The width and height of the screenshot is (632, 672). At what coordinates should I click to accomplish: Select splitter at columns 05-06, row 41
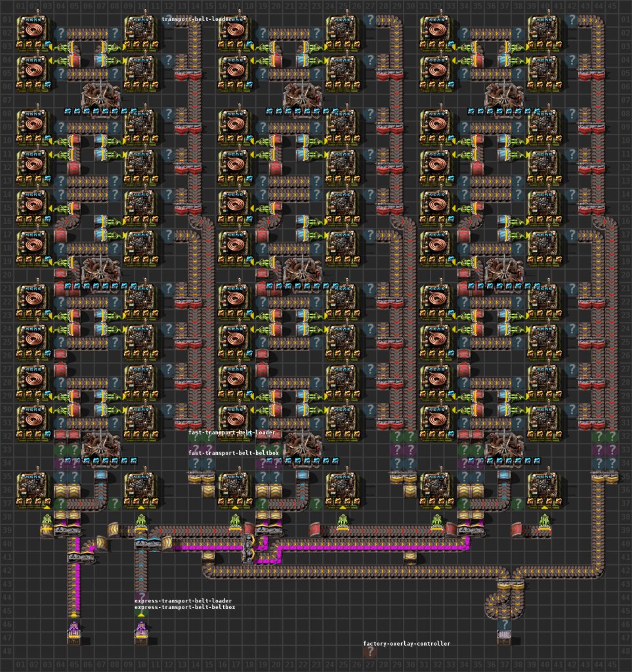point(81,558)
